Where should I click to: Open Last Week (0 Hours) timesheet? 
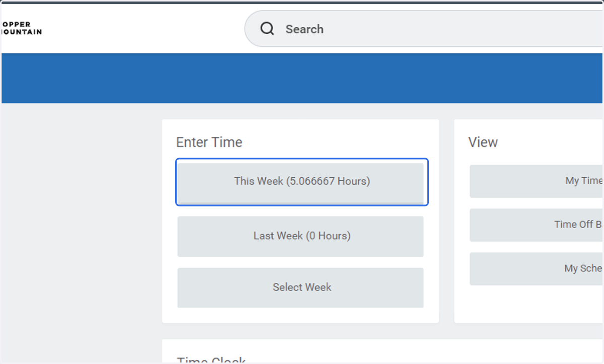point(300,236)
